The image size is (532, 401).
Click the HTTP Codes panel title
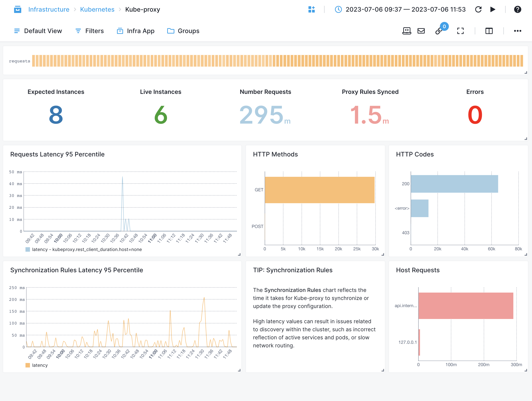pyautogui.click(x=415, y=154)
